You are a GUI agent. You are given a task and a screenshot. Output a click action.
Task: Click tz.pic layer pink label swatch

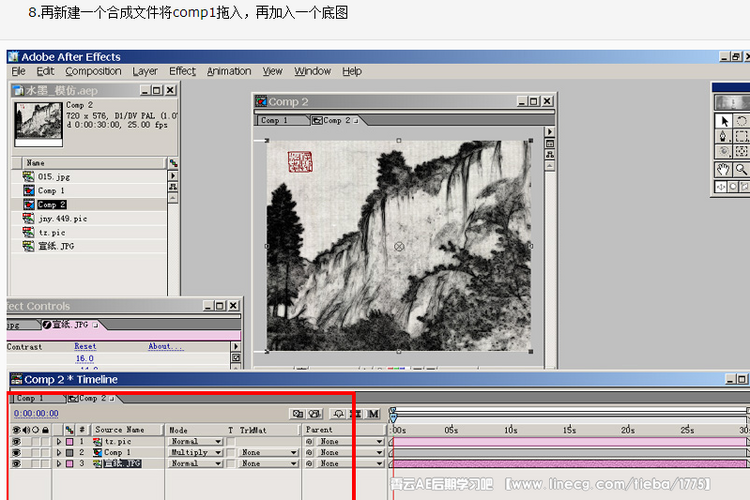(x=70, y=441)
